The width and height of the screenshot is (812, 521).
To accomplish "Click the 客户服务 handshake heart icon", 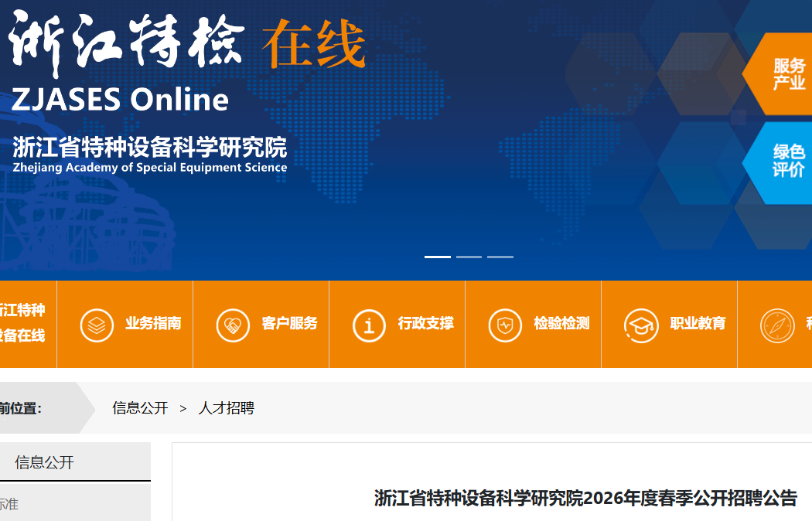I will [233, 325].
